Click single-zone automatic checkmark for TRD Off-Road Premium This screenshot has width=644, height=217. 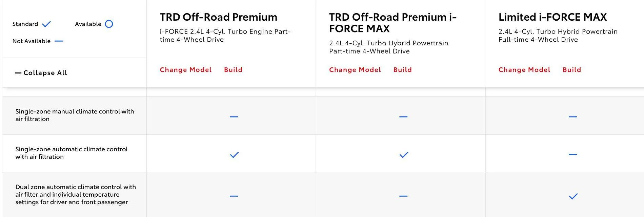pyautogui.click(x=234, y=155)
